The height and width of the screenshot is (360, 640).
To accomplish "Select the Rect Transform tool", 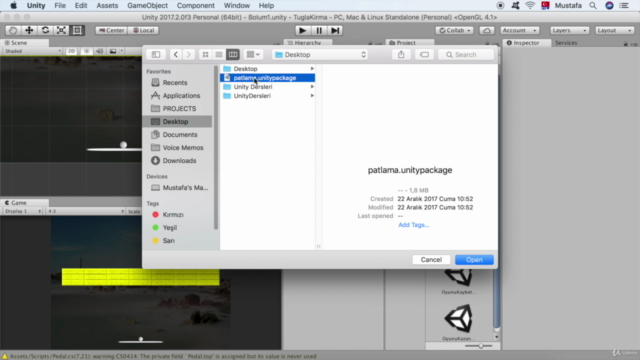I will click(77, 30).
